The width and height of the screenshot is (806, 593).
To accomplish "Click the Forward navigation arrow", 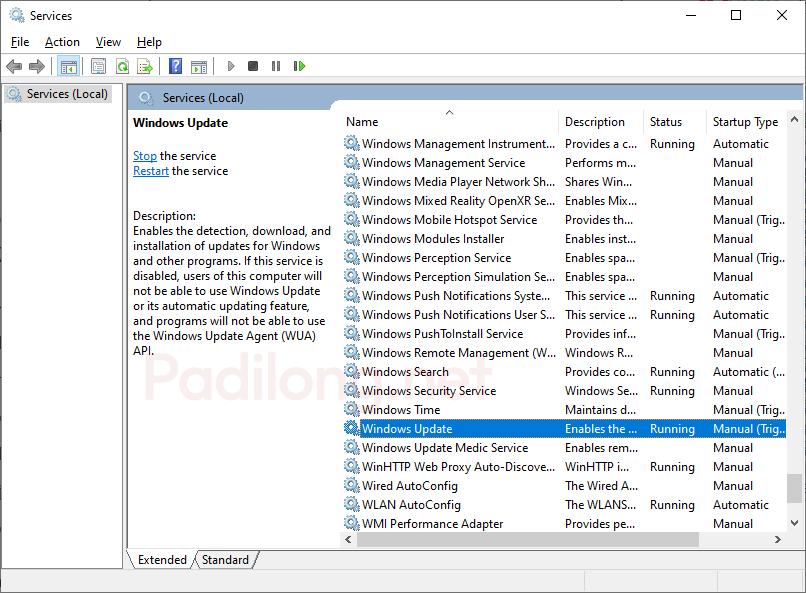I will pyautogui.click(x=38, y=66).
